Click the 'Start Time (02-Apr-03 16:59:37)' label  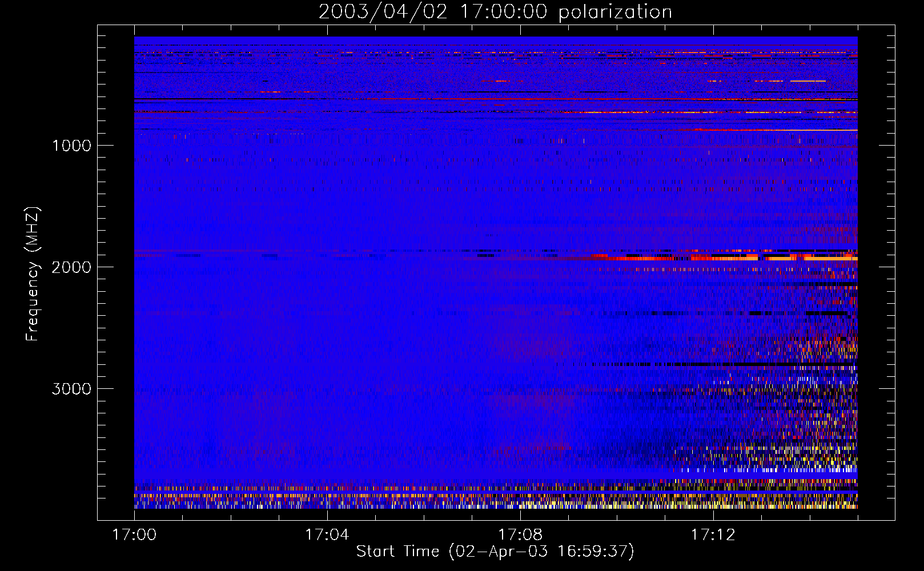[x=495, y=552]
